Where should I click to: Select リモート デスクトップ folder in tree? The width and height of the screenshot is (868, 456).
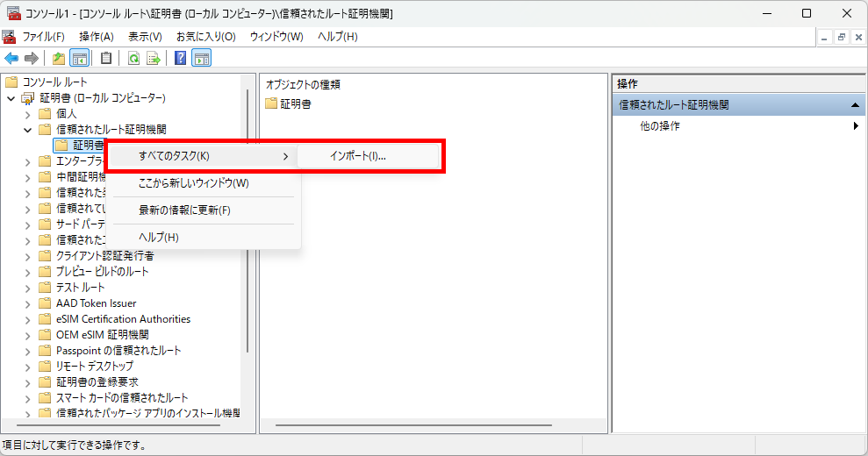pyautogui.click(x=95, y=367)
